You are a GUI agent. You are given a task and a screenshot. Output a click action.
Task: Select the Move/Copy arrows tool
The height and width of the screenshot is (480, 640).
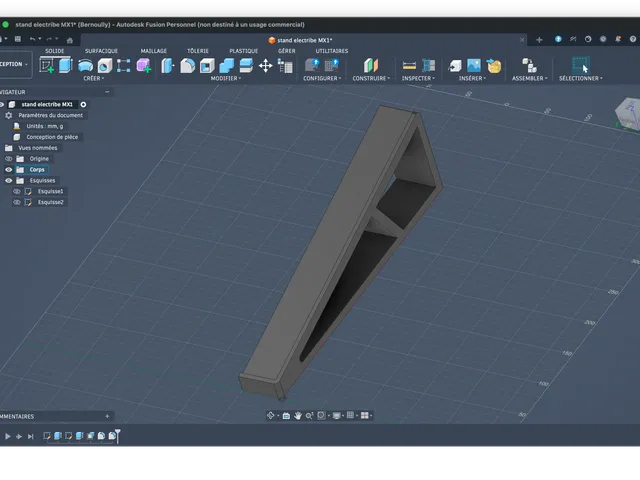point(265,66)
